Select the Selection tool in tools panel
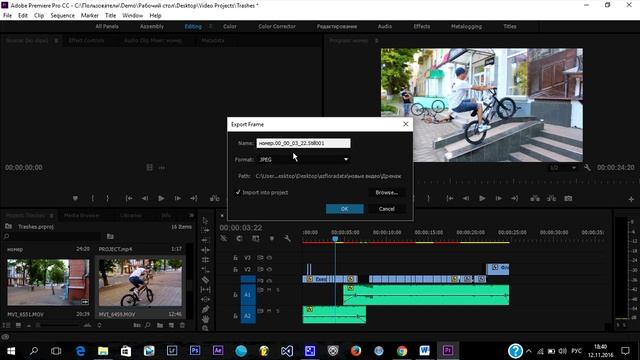 [x=205, y=220]
